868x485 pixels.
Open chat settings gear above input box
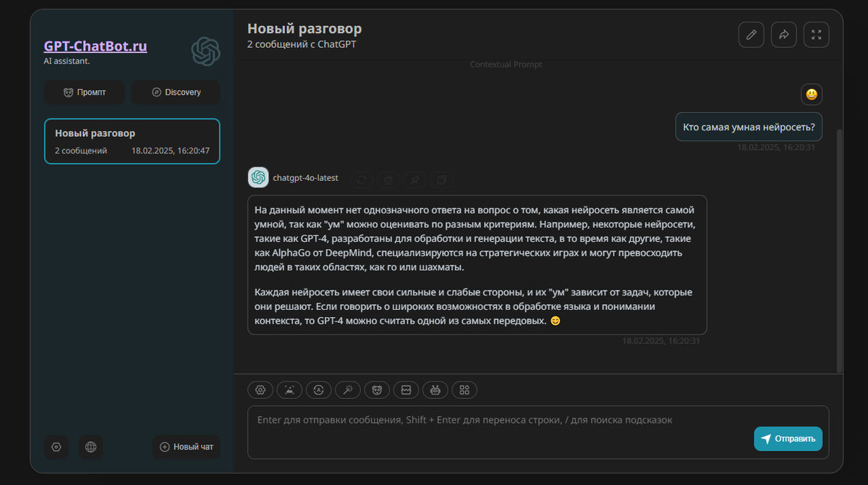(260, 389)
